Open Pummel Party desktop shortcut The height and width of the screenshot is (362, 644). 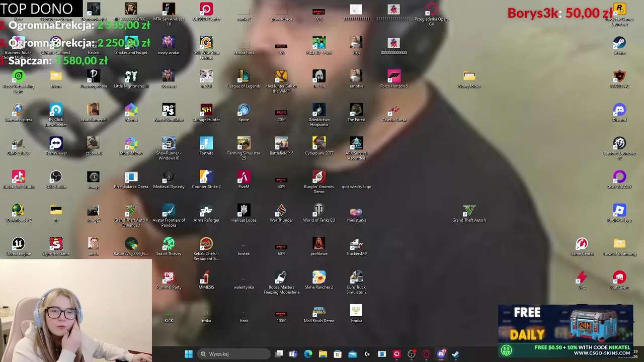click(x=169, y=280)
